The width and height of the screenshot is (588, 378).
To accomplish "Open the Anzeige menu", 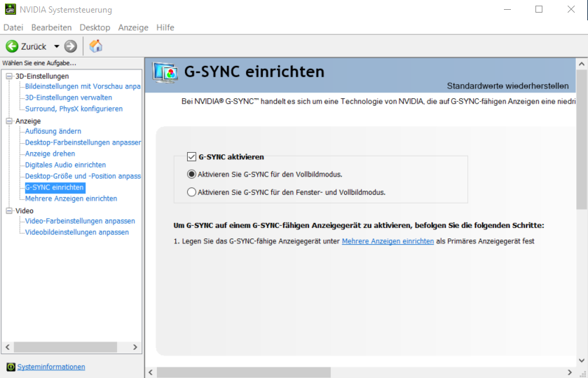I will (133, 27).
